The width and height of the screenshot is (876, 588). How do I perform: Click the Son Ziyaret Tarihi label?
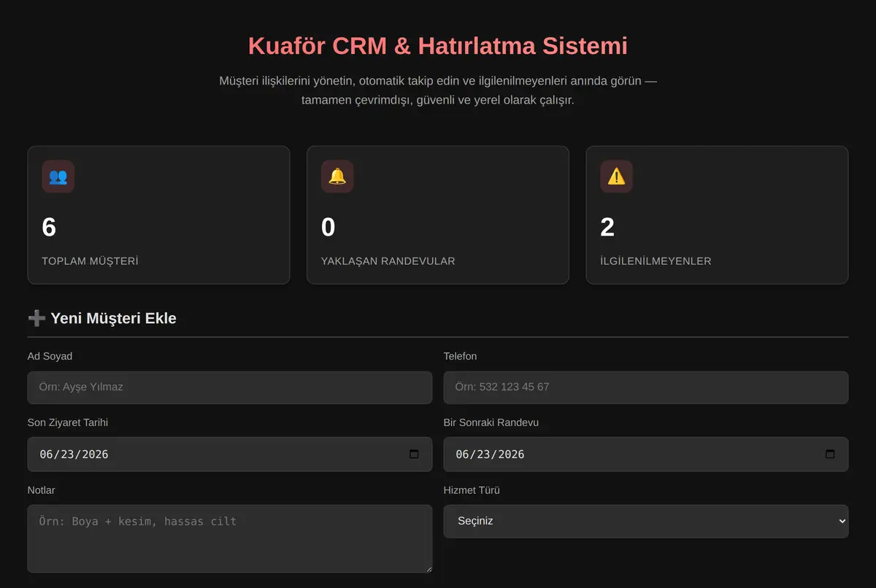(x=68, y=422)
